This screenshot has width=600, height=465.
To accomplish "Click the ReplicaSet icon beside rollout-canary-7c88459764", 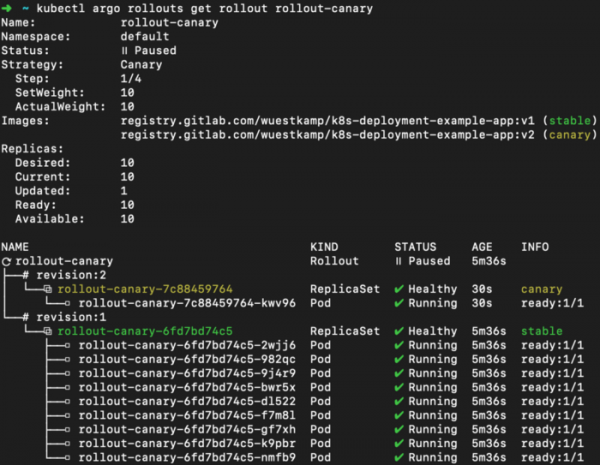I will click(48, 288).
